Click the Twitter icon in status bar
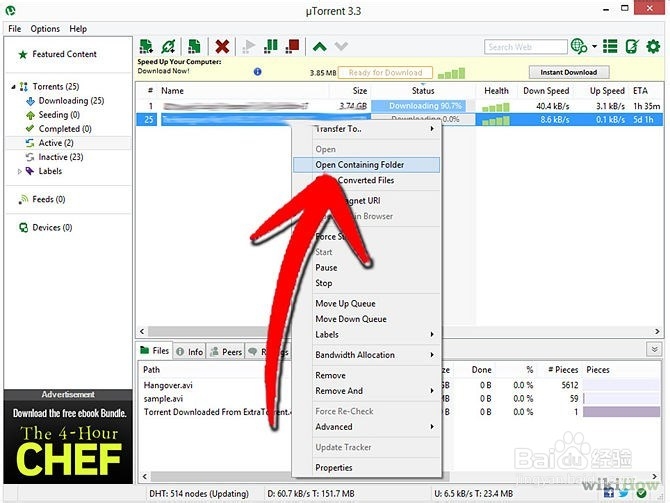The width and height of the screenshot is (670, 503). tap(624, 494)
